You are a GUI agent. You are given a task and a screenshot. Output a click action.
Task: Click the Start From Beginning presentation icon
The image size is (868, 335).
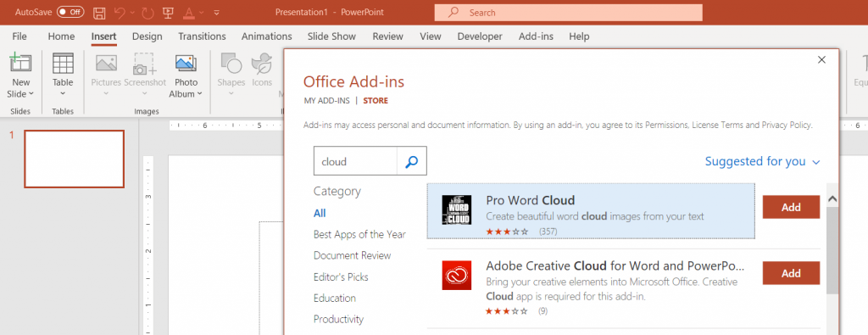point(168,12)
